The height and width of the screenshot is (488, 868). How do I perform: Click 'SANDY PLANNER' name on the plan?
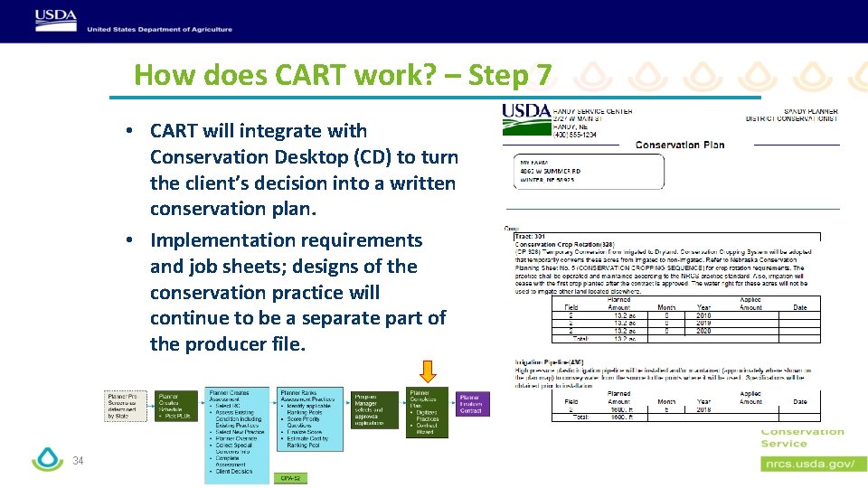tap(810, 111)
